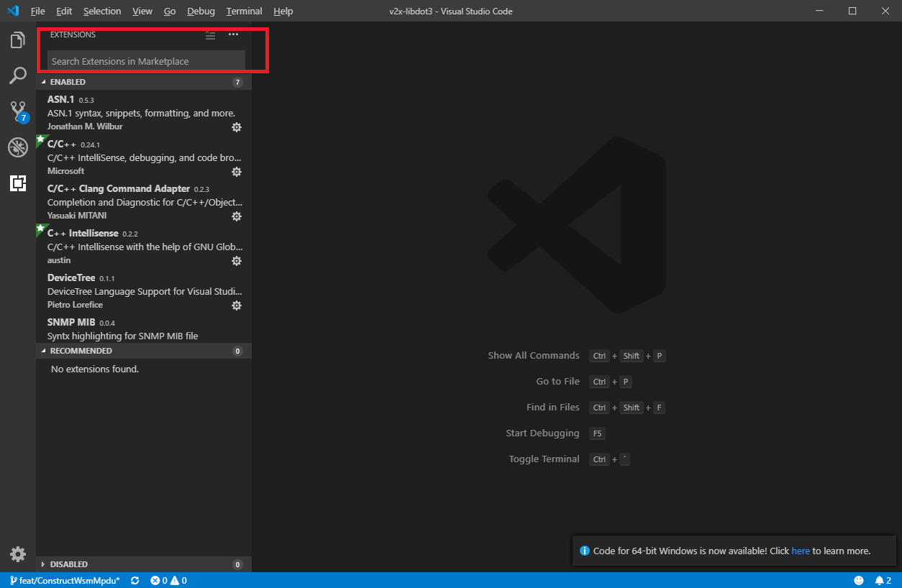This screenshot has height=588, width=902.
Task: Select the Extensions view icon
Action: [18, 183]
